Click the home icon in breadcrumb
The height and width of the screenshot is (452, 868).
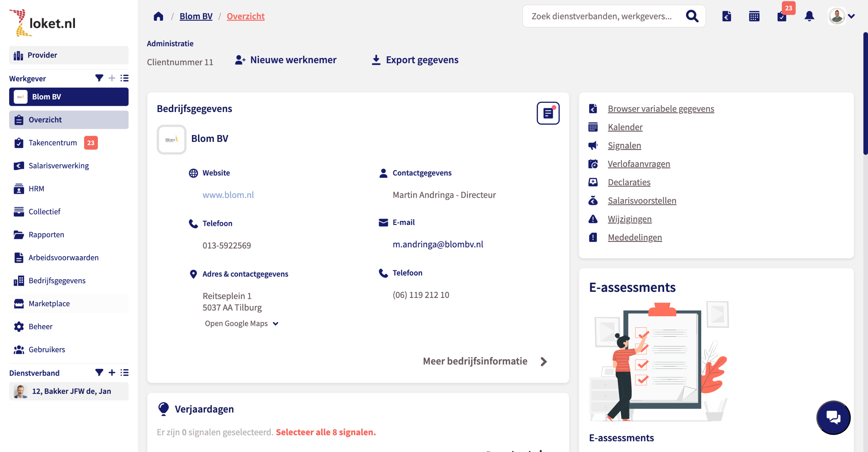[x=158, y=16]
